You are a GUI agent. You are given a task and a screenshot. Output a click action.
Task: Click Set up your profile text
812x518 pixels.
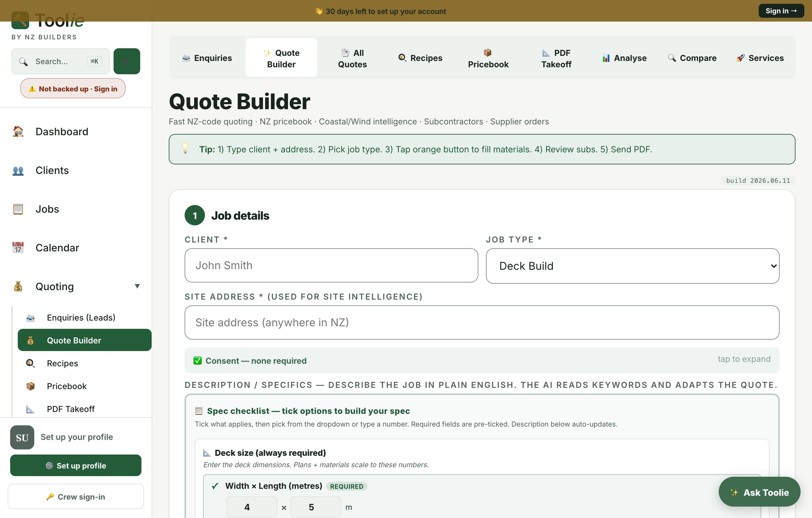[76, 437]
